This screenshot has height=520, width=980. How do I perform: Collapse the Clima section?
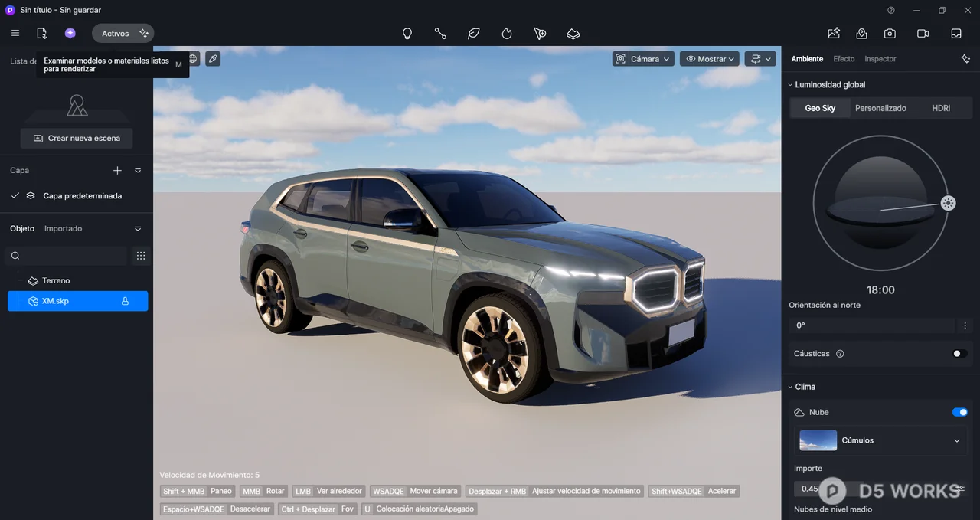[x=790, y=387]
